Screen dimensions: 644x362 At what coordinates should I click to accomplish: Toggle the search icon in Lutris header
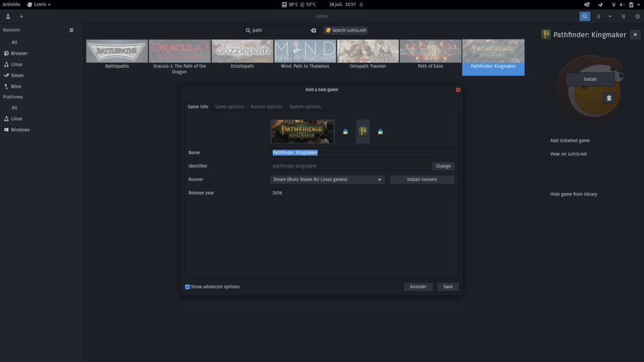[585, 17]
